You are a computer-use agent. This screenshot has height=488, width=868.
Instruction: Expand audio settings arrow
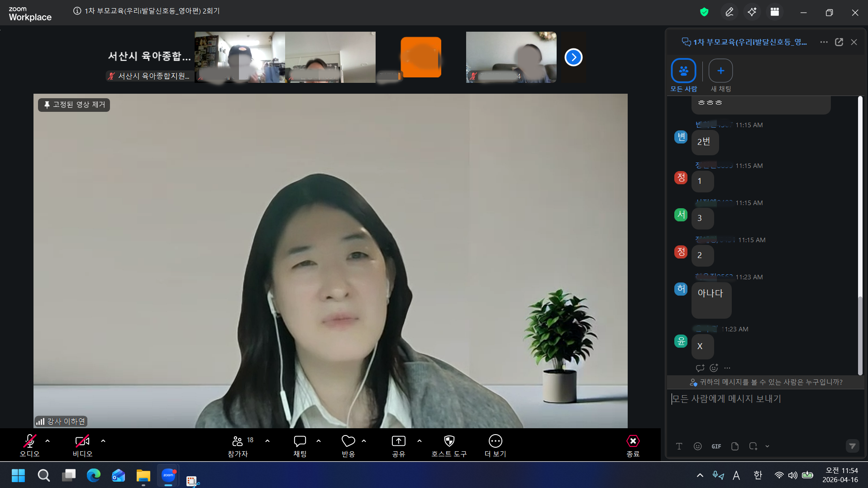48,441
